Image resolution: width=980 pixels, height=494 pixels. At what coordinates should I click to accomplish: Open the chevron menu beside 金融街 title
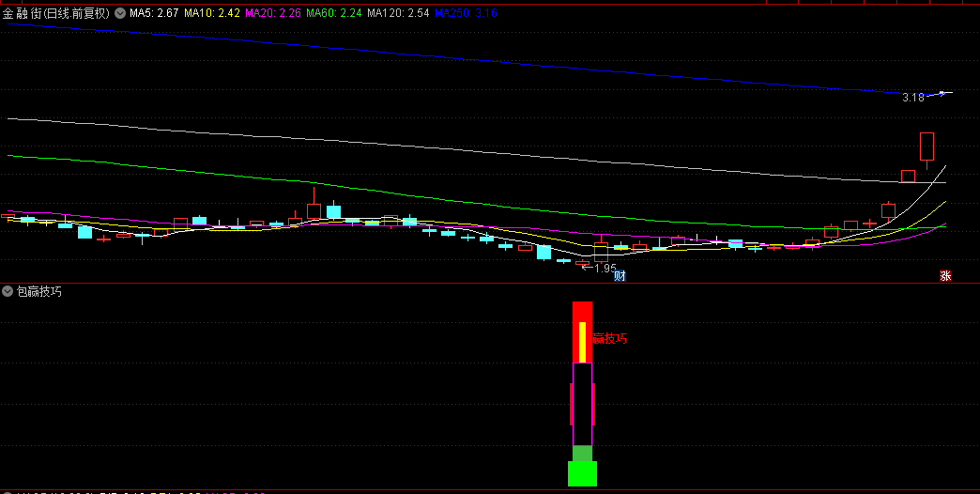click(x=120, y=13)
